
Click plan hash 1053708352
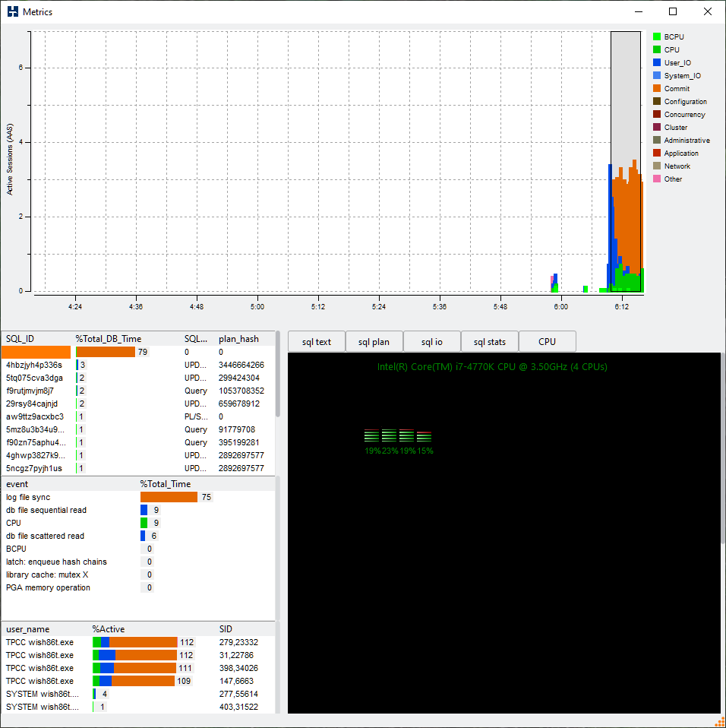[241, 391]
